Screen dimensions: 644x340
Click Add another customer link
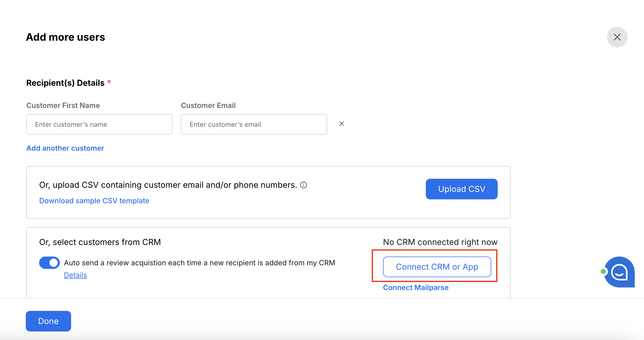click(x=65, y=148)
